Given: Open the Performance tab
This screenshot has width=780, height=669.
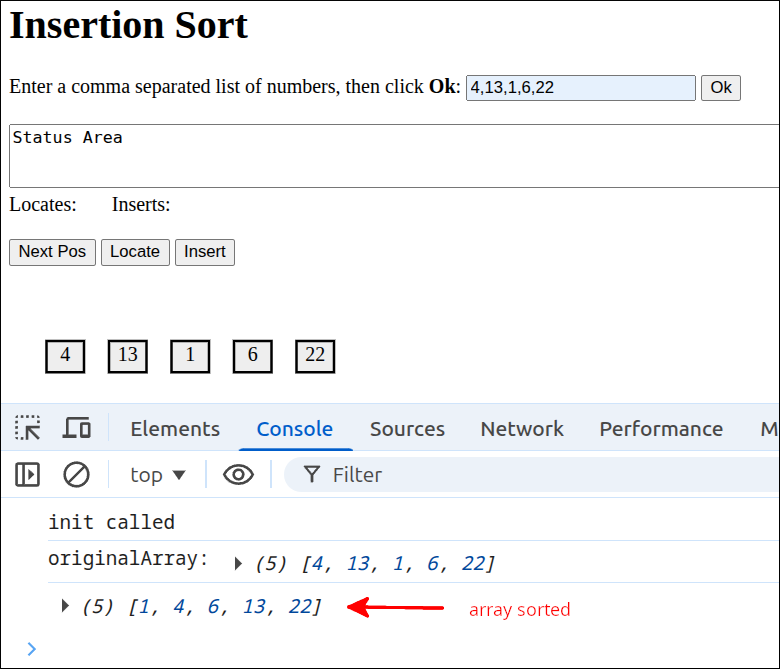Looking at the screenshot, I should 660,429.
